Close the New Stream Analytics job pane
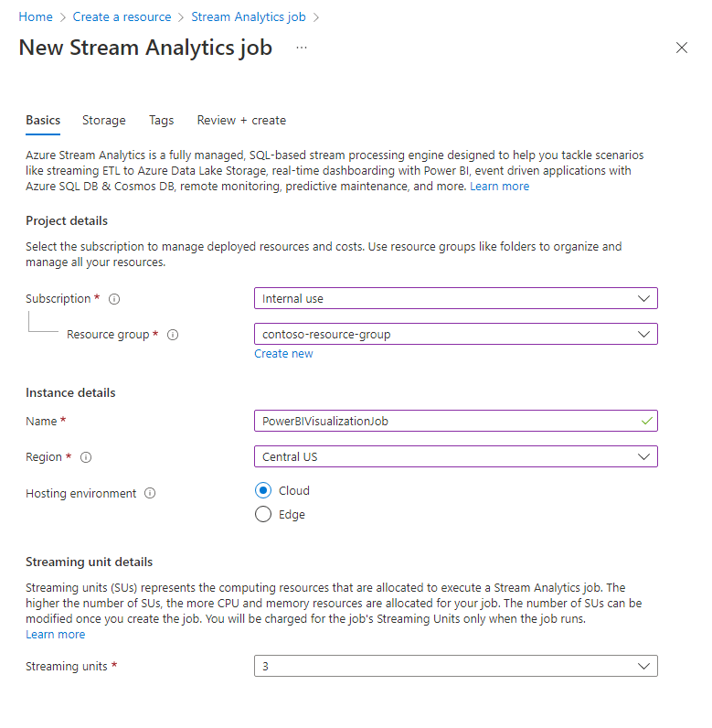Screen dimensions: 712x728 pyautogui.click(x=681, y=48)
